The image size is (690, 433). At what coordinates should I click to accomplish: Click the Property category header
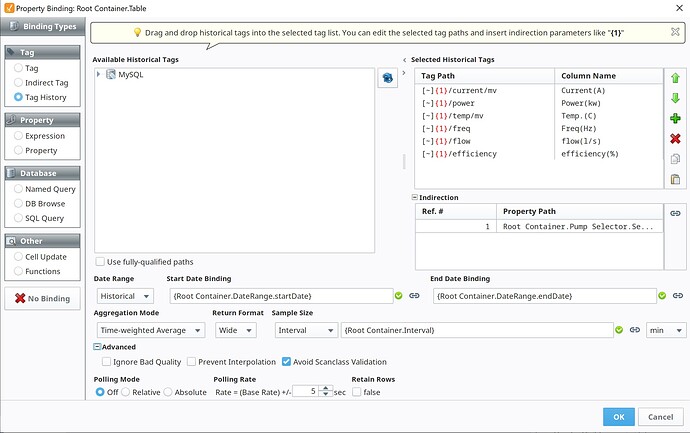tap(42, 120)
